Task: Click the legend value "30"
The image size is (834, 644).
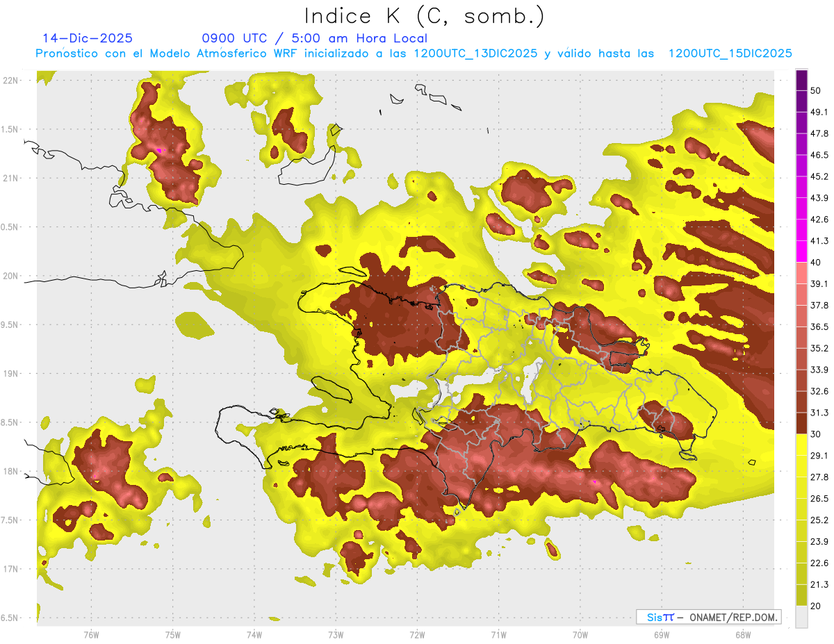Action: pos(817,434)
